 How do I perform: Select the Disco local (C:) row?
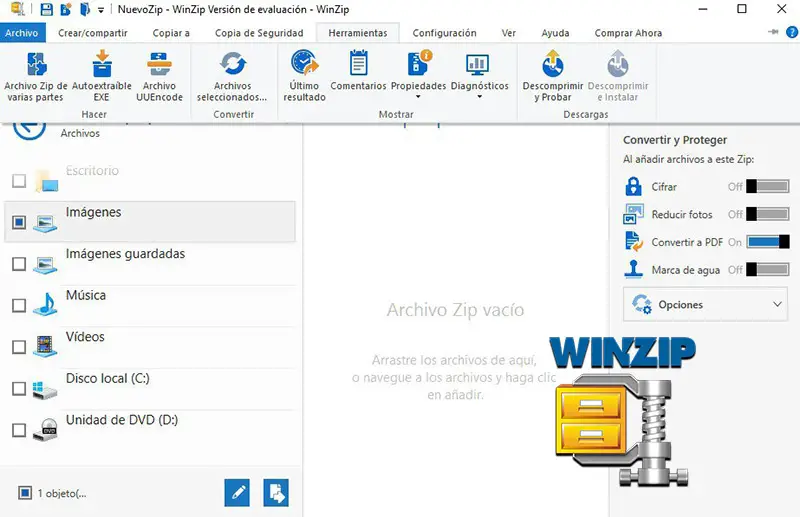pos(150,388)
